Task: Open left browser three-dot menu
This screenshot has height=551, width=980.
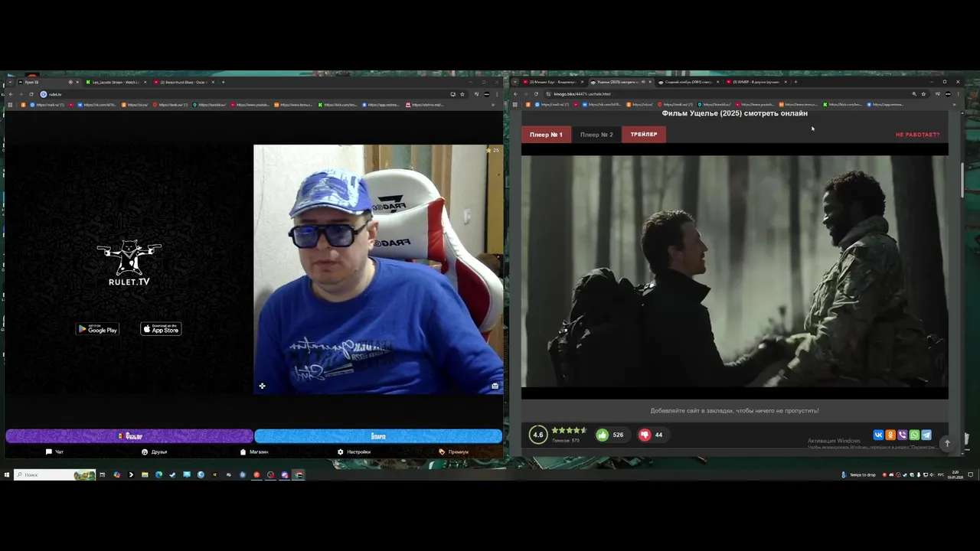Action: pyautogui.click(x=498, y=94)
